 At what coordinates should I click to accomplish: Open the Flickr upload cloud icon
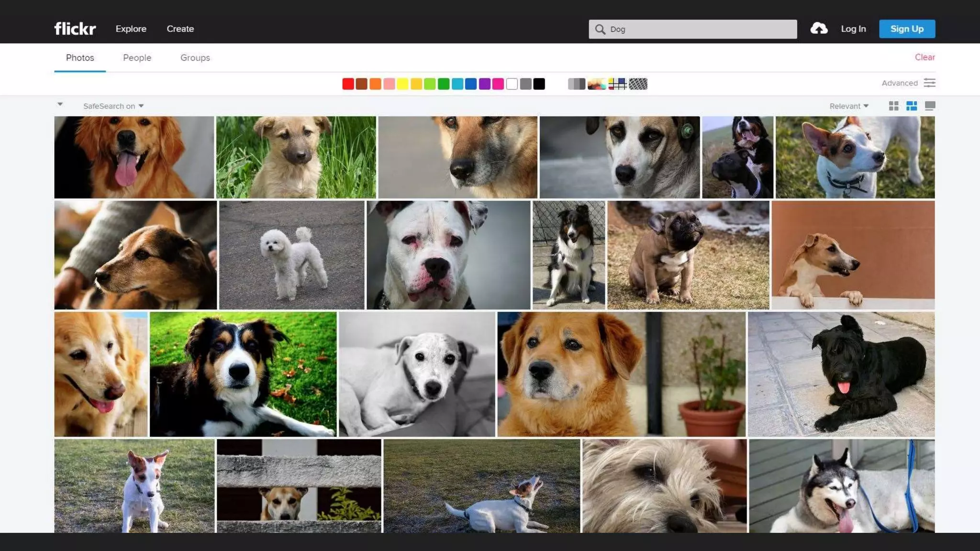tap(819, 29)
